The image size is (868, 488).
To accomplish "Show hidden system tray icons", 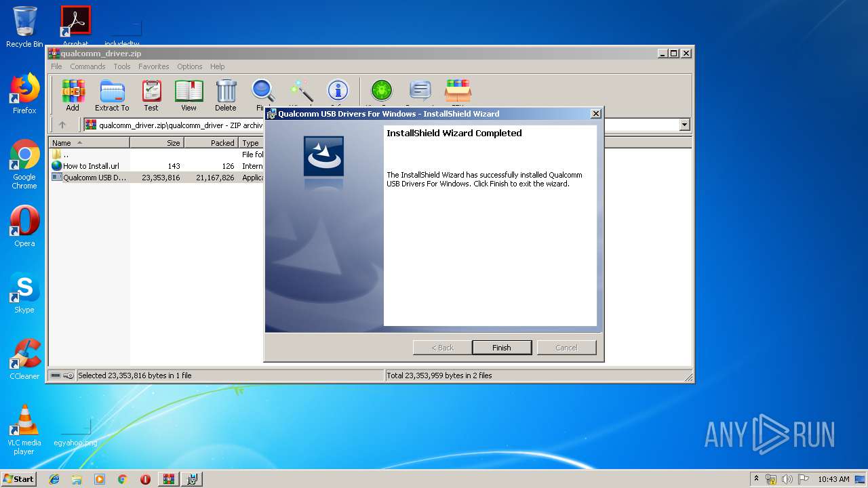I will [x=756, y=479].
